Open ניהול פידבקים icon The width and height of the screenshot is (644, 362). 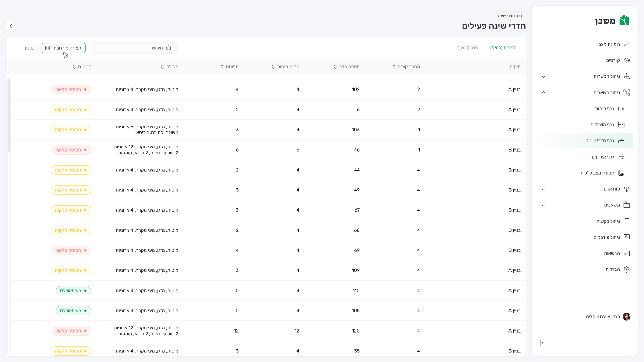pyautogui.click(x=627, y=237)
